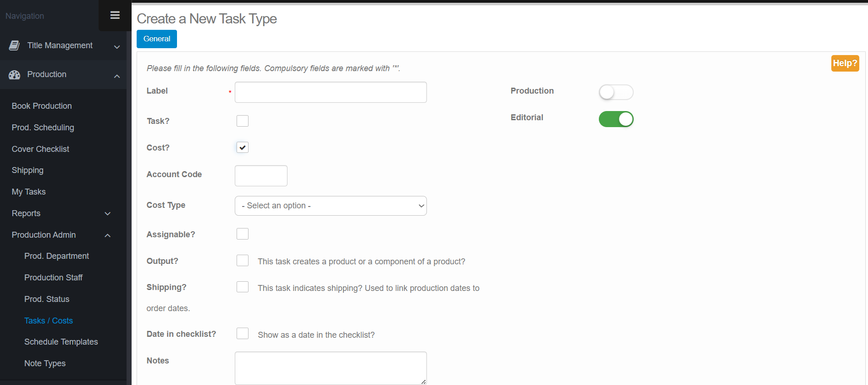Expand the Reports submenu
The width and height of the screenshot is (868, 385).
107,214
